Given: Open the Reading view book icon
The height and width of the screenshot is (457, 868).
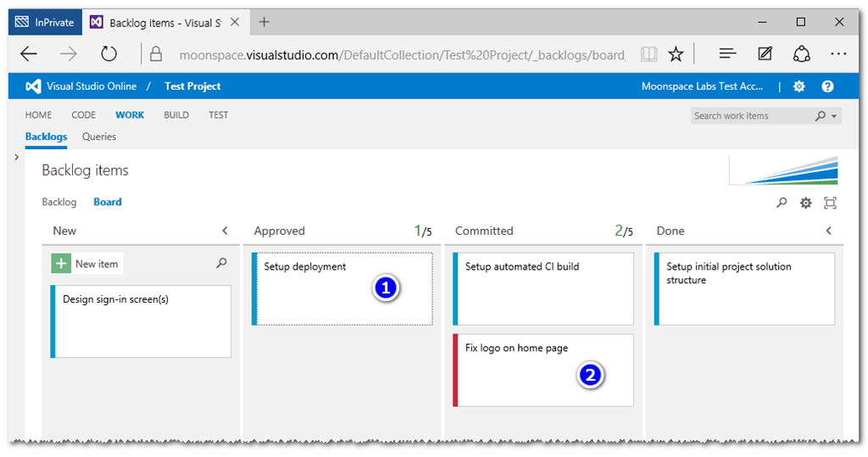Looking at the screenshot, I should pos(648,53).
